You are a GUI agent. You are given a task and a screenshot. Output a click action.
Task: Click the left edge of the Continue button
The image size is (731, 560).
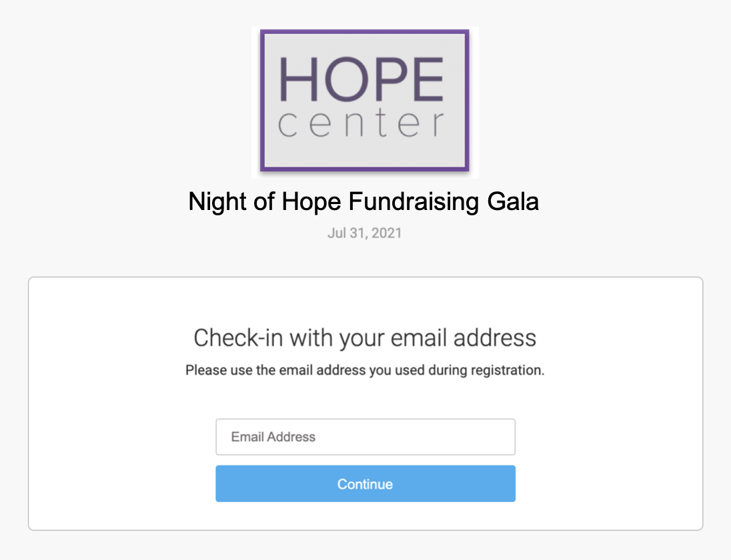(222, 484)
